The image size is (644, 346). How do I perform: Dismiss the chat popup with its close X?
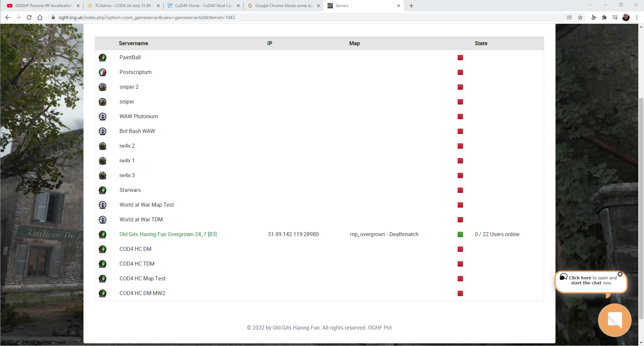(620, 274)
